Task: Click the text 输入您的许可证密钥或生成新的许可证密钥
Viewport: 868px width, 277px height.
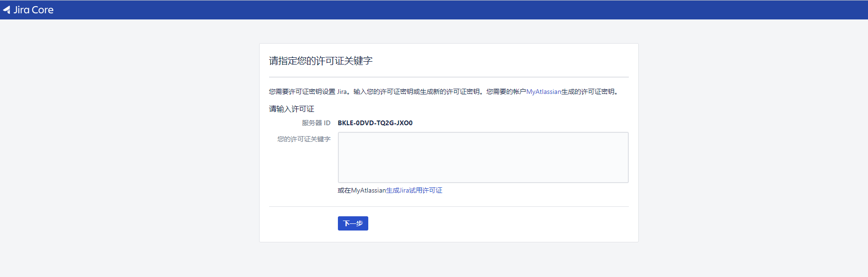Action: (417, 92)
